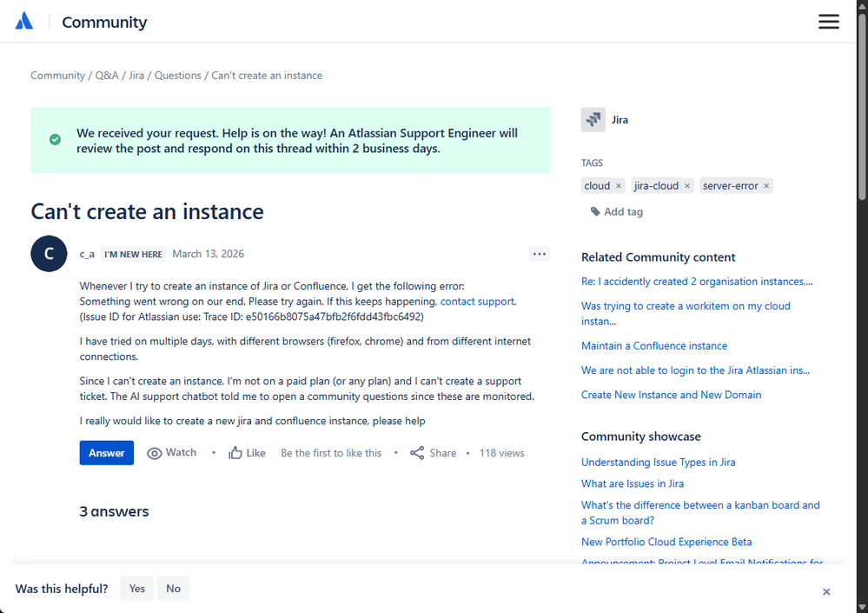Click the jira-cloud tag label
This screenshot has height=613, width=868.
point(656,186)
